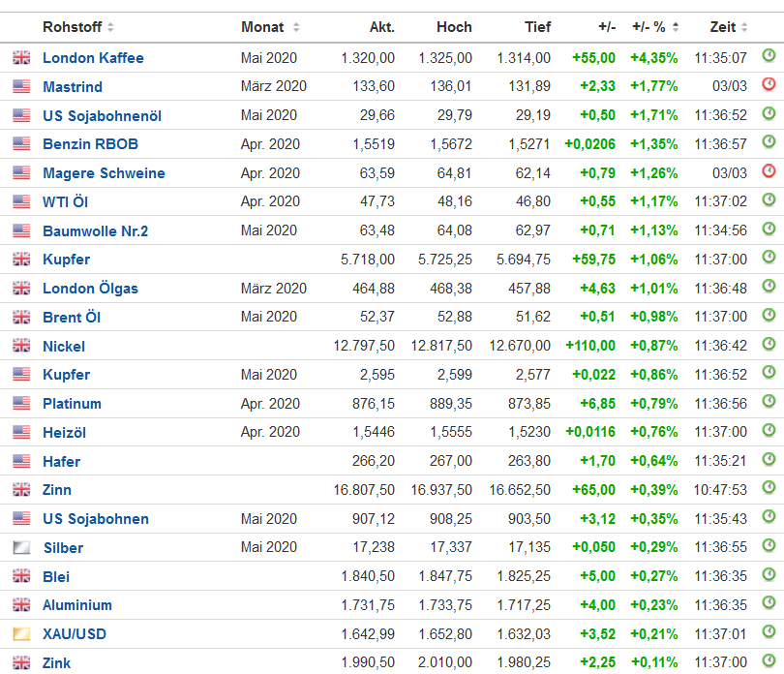Open the London Ölgas link
784x674 pixels.
pyautogui.click(x=91, y=289)
